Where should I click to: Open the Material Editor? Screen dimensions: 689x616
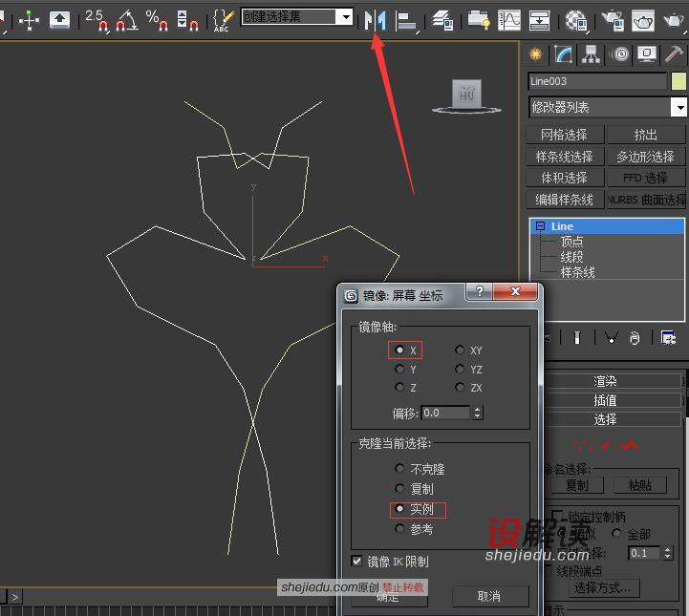tap(576, 19)
